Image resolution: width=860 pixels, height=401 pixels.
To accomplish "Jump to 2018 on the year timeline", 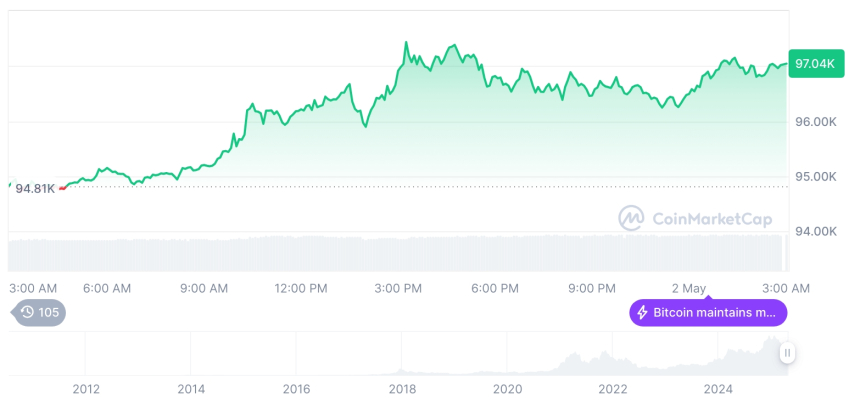I will pyautogui.click(x=402, y=388).
